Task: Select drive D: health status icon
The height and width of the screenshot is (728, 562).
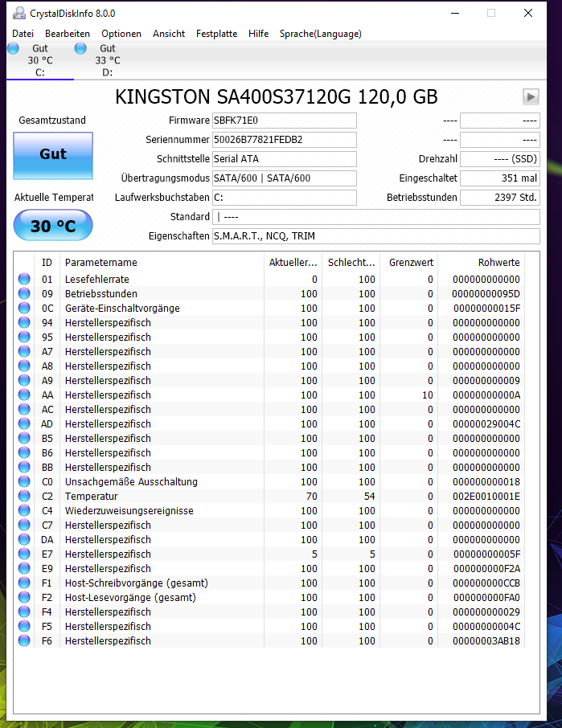Action: pos(80,48)
